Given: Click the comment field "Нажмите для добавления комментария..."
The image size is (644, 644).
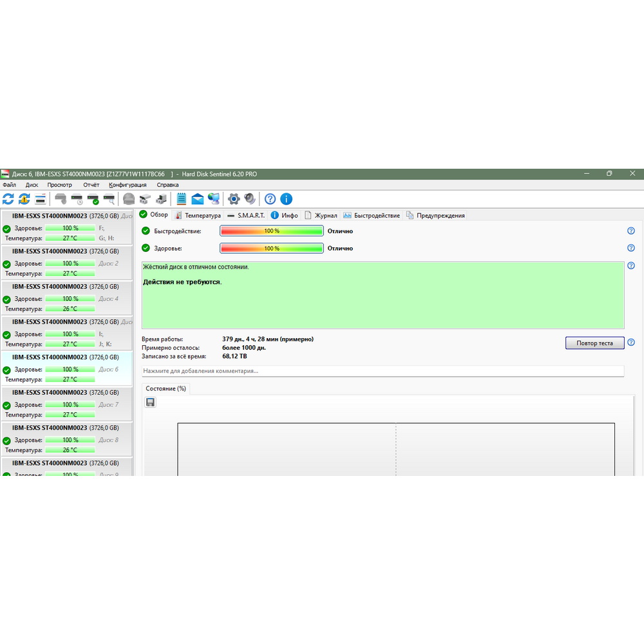Looking at the screenshot, I should click(383, 371).
